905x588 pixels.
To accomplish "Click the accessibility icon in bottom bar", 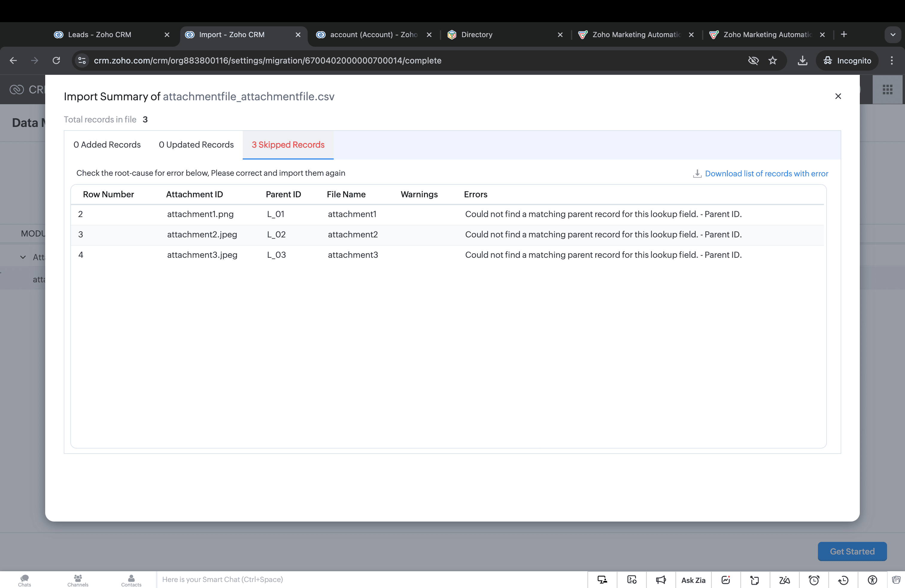I will click(872, 580).
